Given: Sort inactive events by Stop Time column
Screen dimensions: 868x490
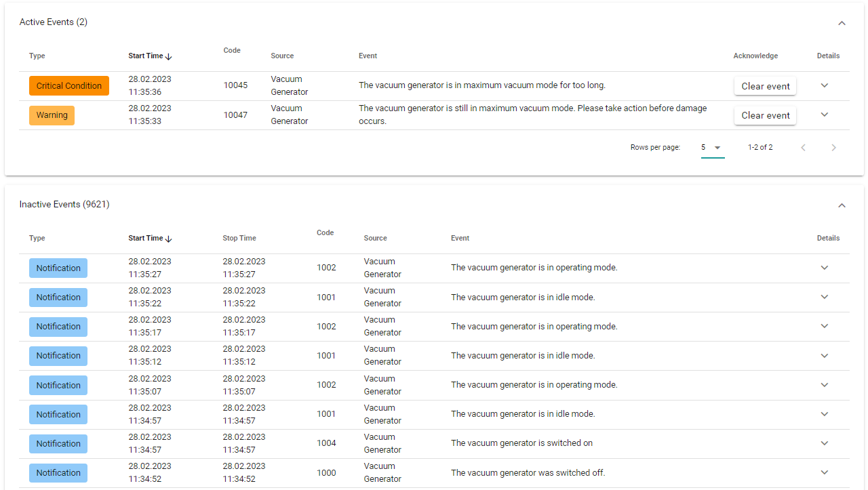Looking at the screenshot, I should click(x=239, y=239).
